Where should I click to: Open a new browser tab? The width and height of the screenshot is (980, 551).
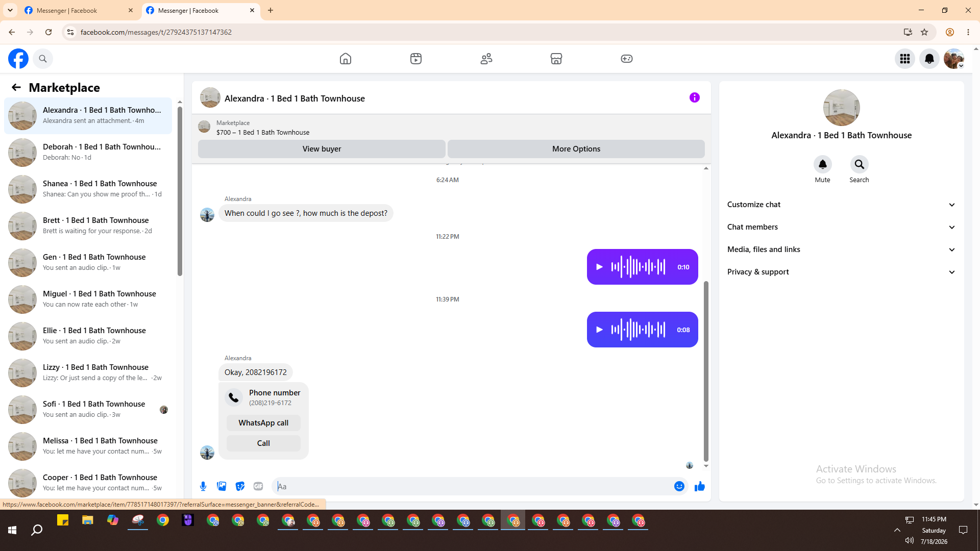(271, 10)
